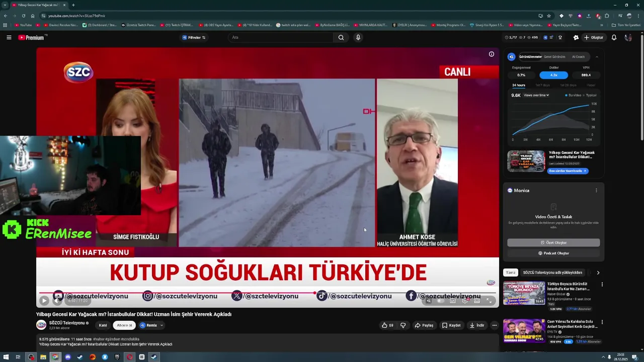Open options for Türkiye Beyaza Büründü video
644x362 pixels.
click(x=602, y=285)
